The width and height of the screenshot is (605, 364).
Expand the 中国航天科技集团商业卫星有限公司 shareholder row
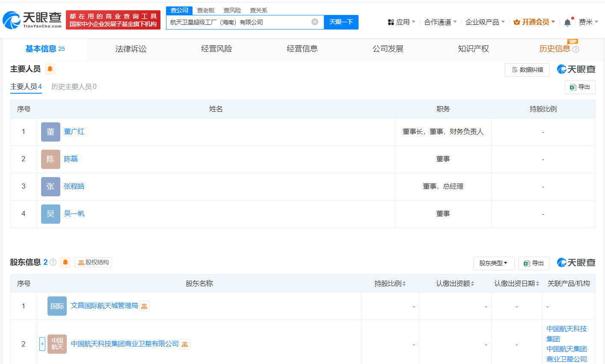point(42,344)
